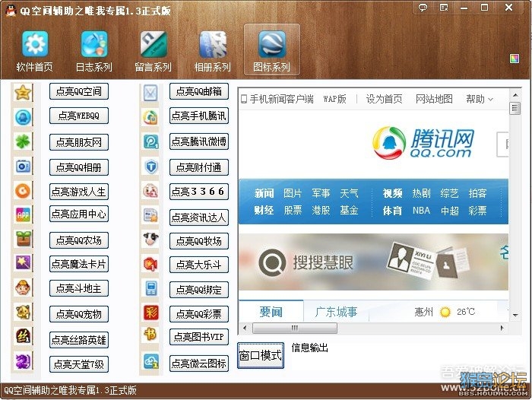Click the 点亮QQ空间 button
Screen dimensions: 532x400
click(79, 91)
